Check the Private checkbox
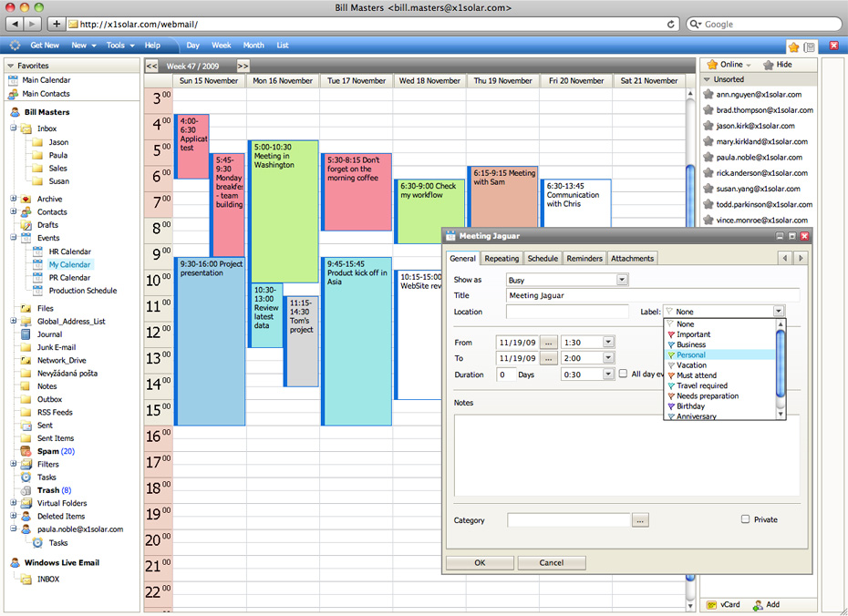Viewport: 848px width, 616px height. [x=745, y=519]
